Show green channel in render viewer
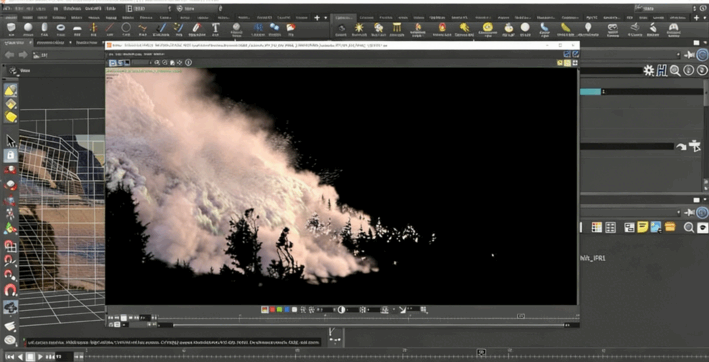This screenshot has width=709, height=362. coord(280,310)
